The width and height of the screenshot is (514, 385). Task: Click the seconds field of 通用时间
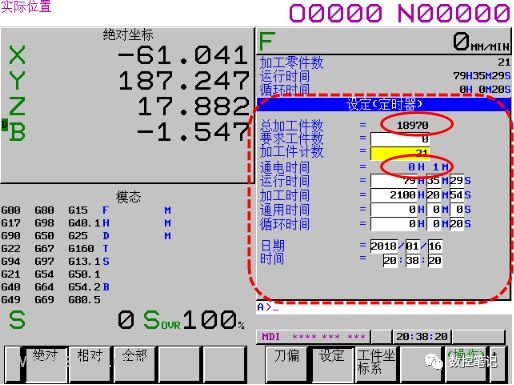pos(457,209)
